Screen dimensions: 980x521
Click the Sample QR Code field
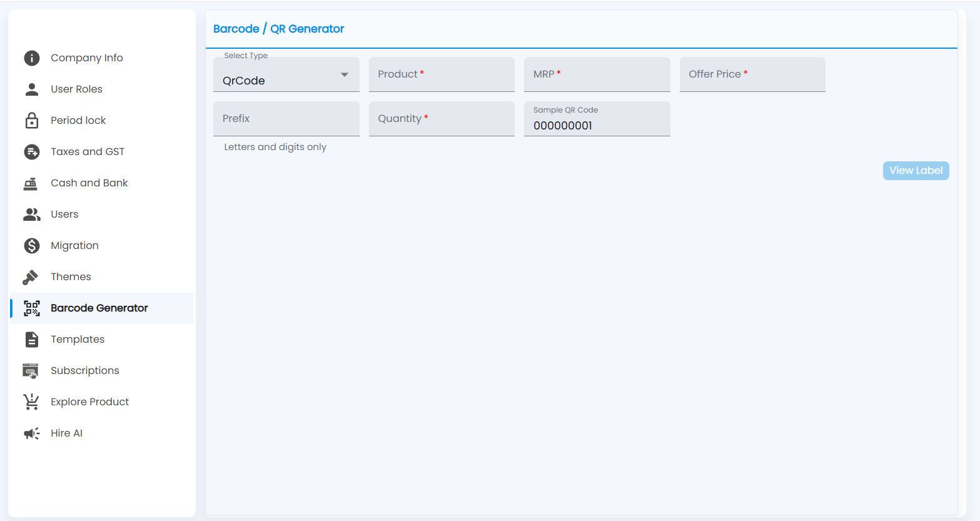(597, 119)
